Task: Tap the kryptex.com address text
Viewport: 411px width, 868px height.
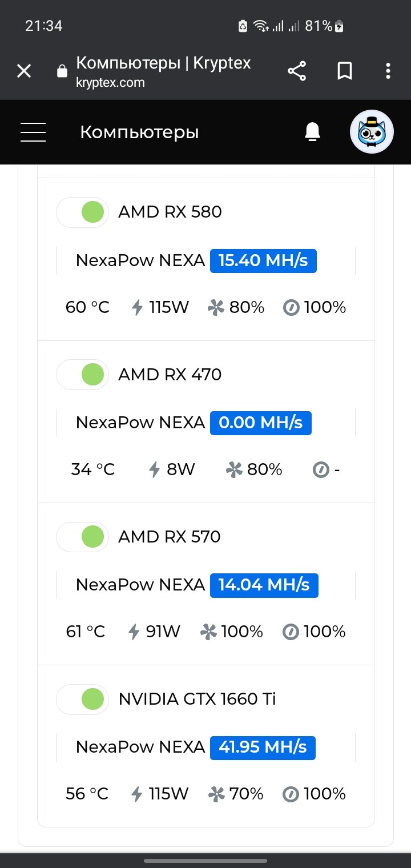Action: [110, 83]
